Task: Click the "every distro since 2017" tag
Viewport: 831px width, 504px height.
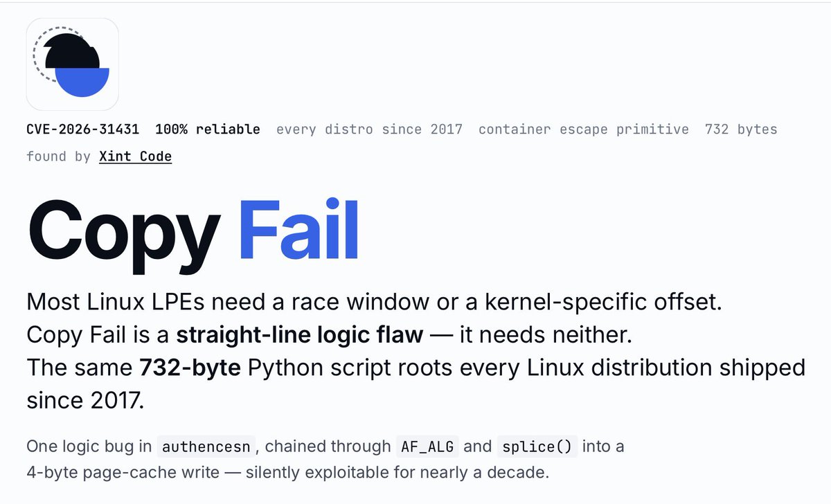Action: (369, 129)
